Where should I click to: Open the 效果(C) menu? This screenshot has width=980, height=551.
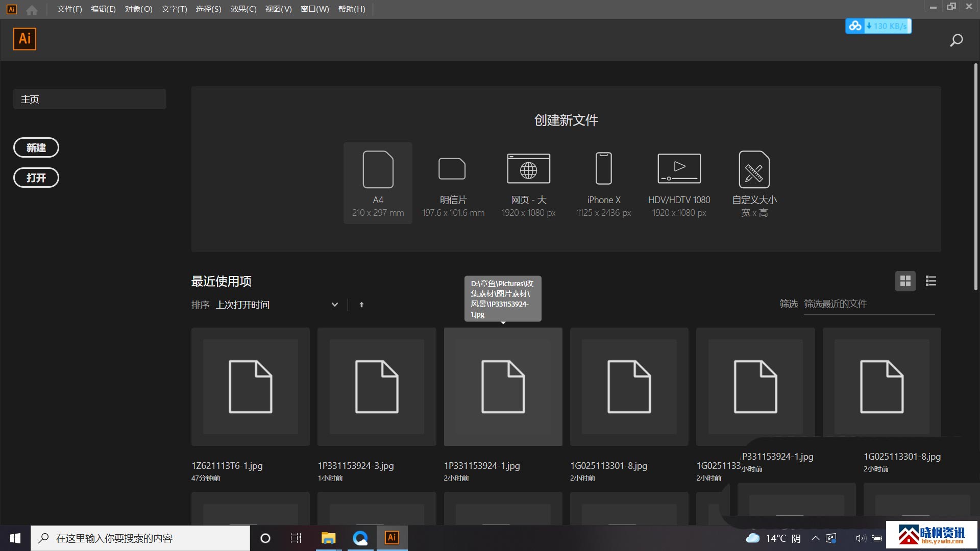[x=243, y=9]
